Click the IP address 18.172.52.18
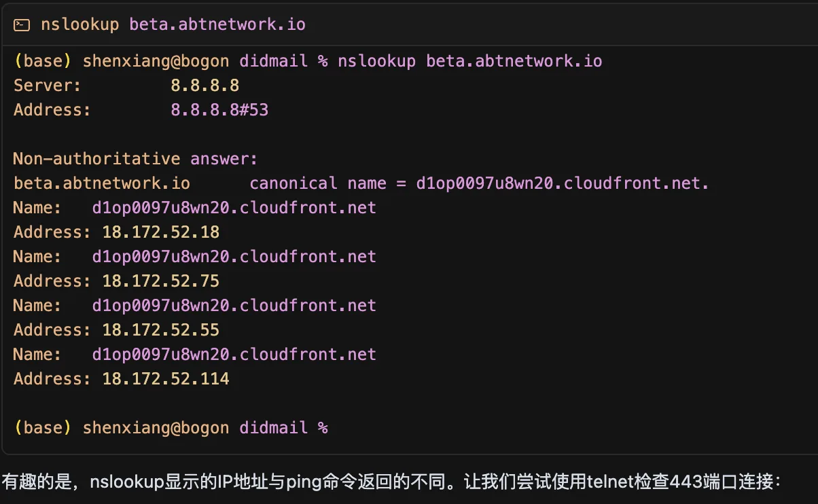Image resolution: width=818 pixels, height=504 pixels. pos(161,232)
